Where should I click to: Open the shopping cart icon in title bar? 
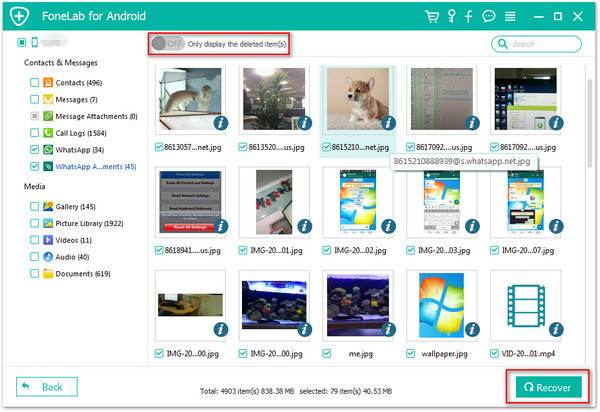(x=432, y=16)
